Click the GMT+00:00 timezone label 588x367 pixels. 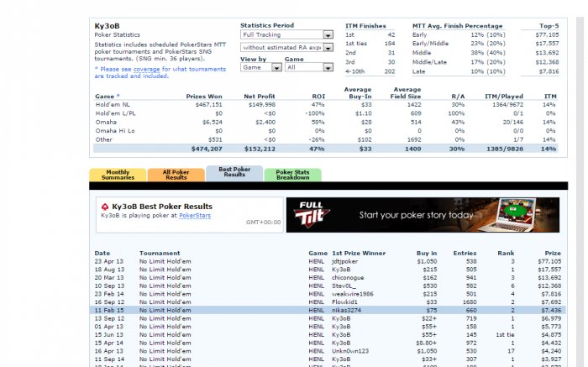pyautogui.click(x=263, y=223)
